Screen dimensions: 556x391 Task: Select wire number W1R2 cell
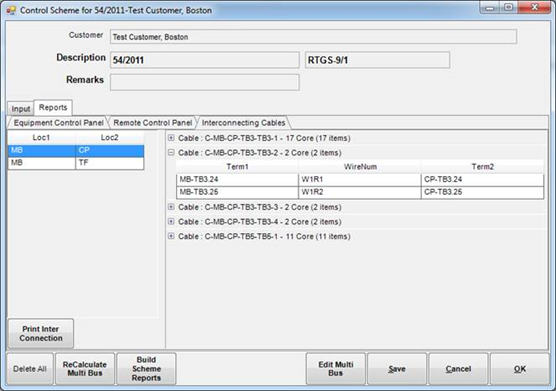(360, 192)
